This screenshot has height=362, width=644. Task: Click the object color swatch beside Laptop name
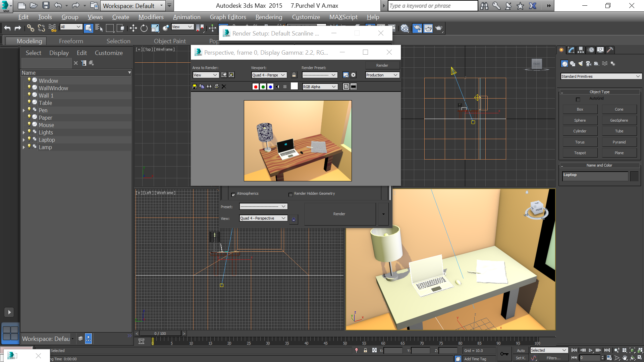pyautogui.click(x=634, y=176)
